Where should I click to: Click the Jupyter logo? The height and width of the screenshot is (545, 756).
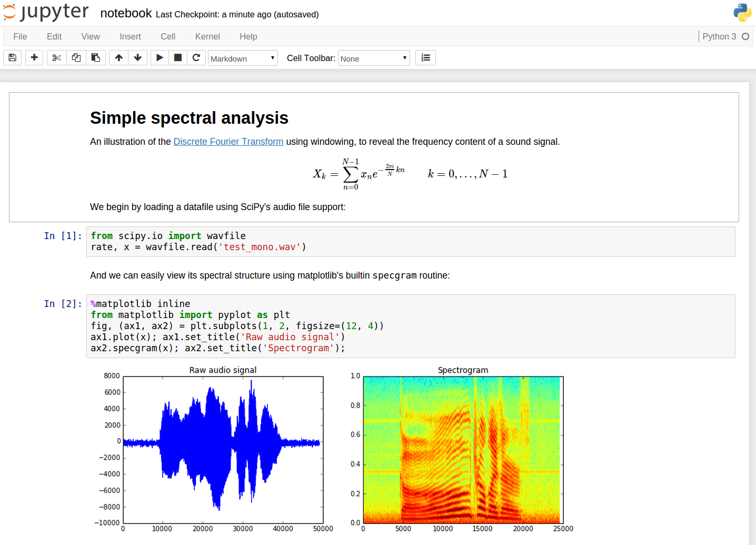click(46, 12)
